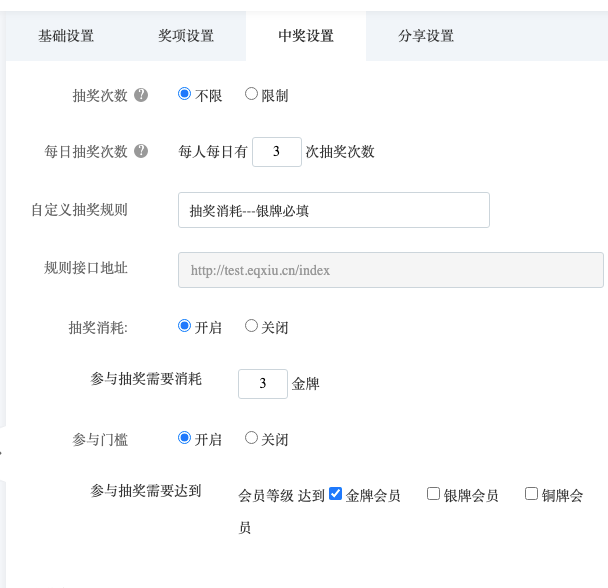Enable 参与门槛 with 开启 option
This screenshot has height=588, width=608.
(x=184, y=438)
